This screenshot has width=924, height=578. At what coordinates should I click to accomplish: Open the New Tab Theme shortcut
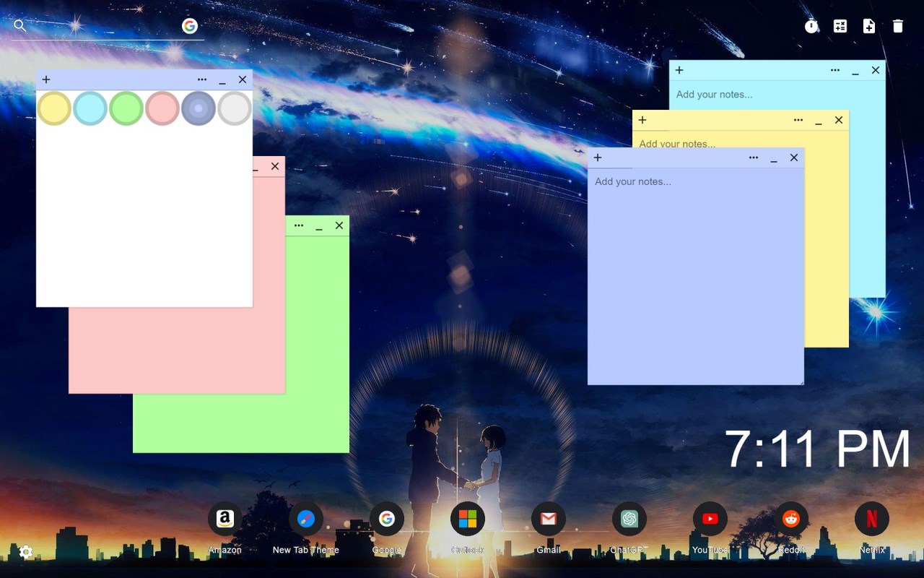coord(306,519)
